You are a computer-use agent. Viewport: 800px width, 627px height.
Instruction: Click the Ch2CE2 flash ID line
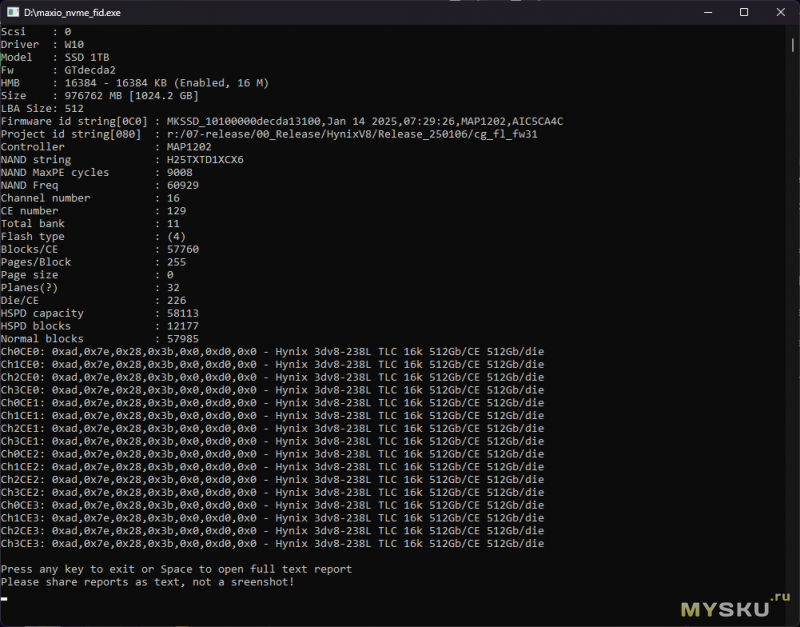pyautogui.click(x=272, y=479)
